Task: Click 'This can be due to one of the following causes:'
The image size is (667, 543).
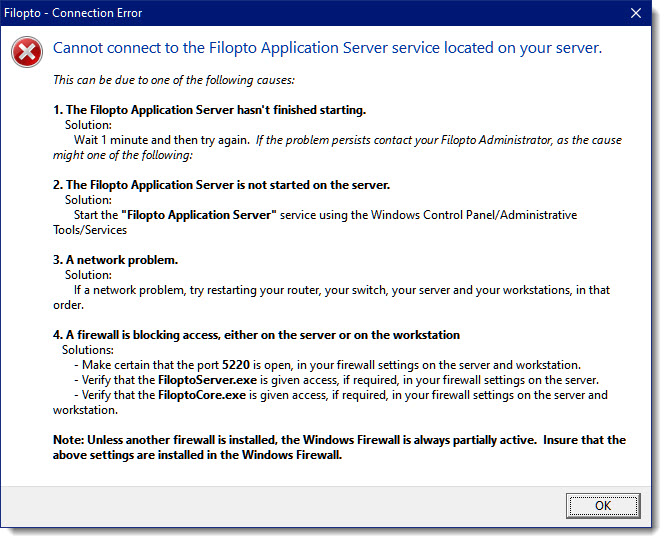Action: tap(174, 80)
